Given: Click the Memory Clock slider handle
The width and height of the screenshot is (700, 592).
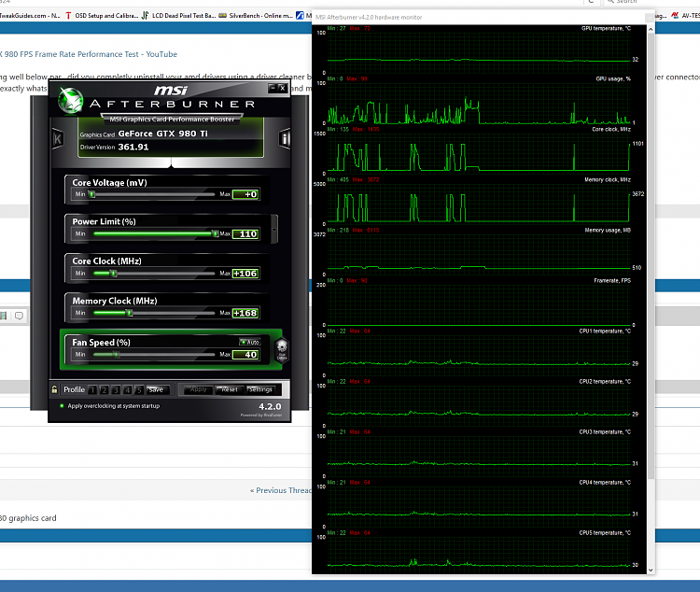Looking at the screenshot, I should [130, 313].
